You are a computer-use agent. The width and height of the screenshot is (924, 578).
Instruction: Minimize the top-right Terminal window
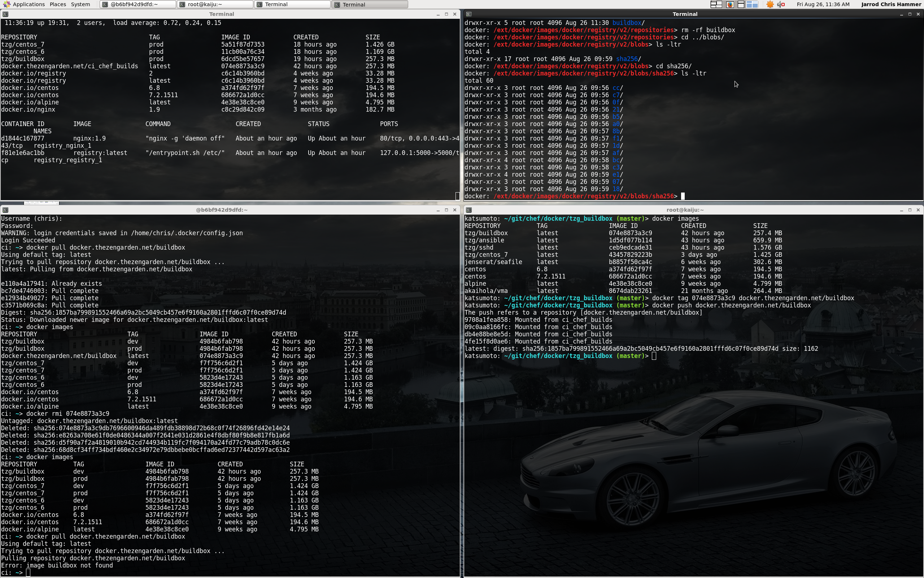[x=902, y=14]
